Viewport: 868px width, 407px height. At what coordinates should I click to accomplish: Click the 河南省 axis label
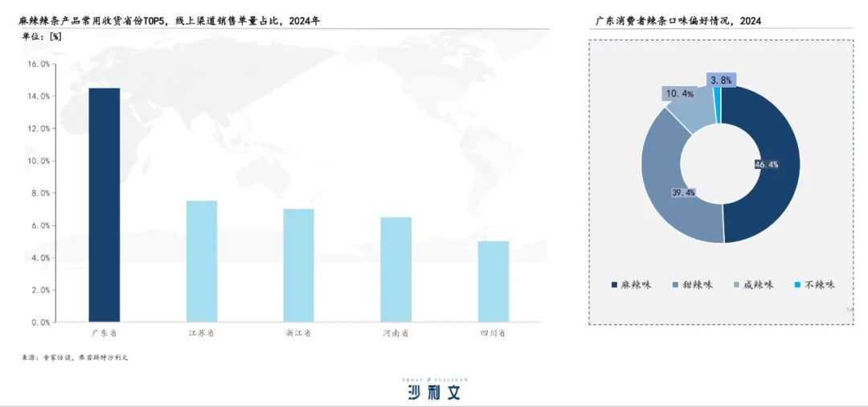coord(395,334)
